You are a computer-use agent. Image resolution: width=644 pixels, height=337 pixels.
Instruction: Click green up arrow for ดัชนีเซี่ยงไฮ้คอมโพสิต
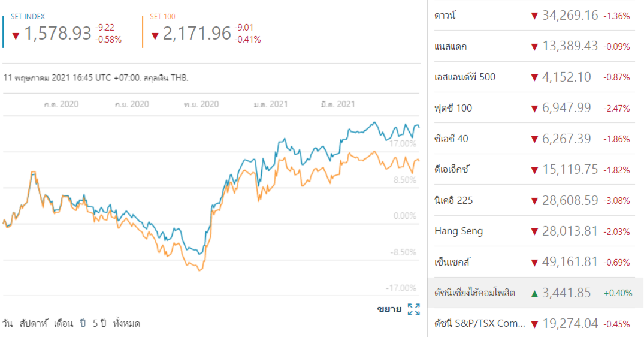(534, 293)
